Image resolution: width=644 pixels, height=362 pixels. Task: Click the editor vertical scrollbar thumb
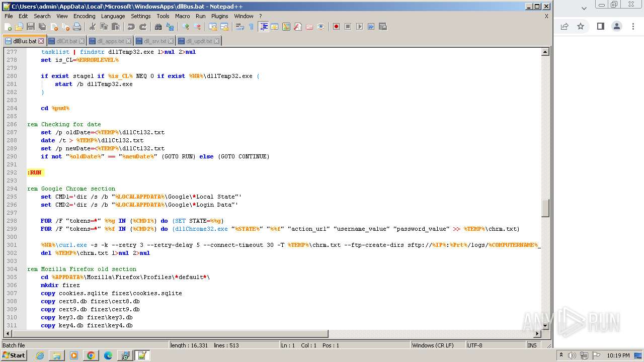coord(545,208)
